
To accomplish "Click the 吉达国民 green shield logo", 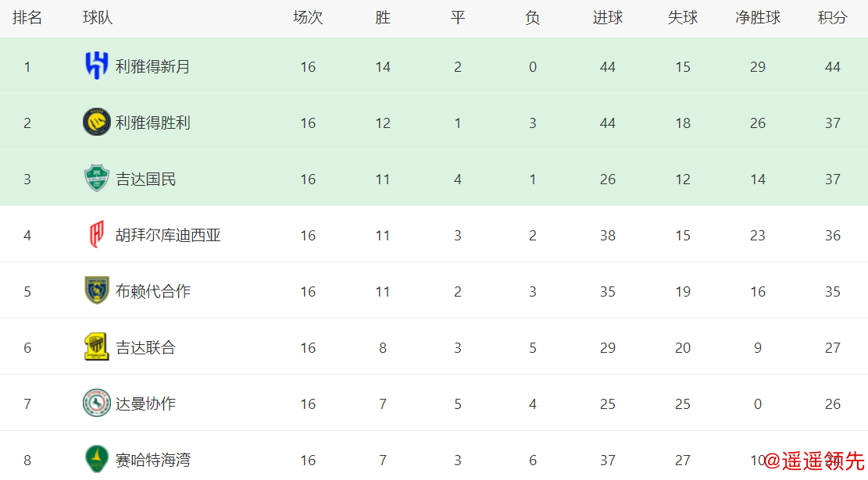I will [x=97, y=179].
